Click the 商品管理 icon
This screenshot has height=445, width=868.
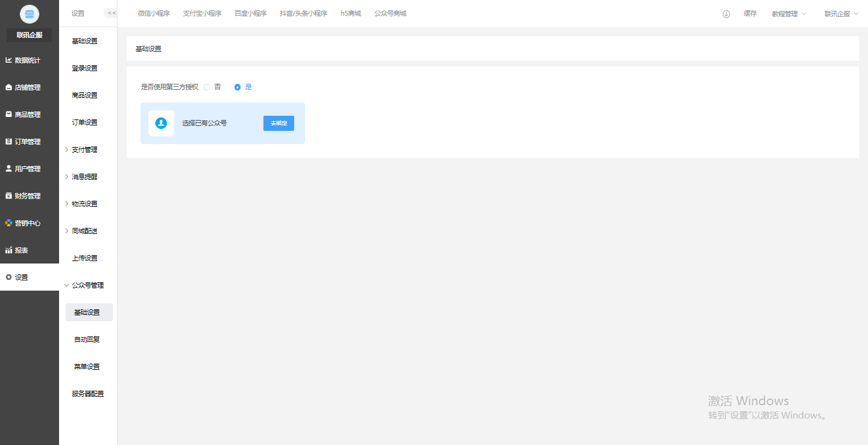click(x=8, y=115)
